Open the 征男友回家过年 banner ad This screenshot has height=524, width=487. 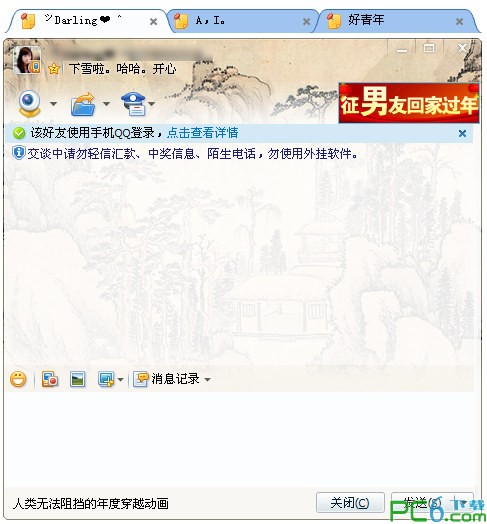[x=409, y=103]
